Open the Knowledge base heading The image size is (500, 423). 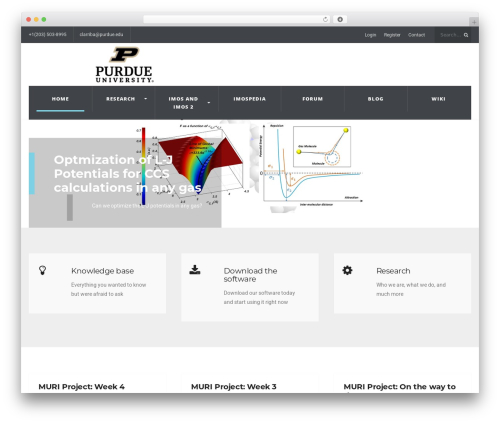pos(103,271)
